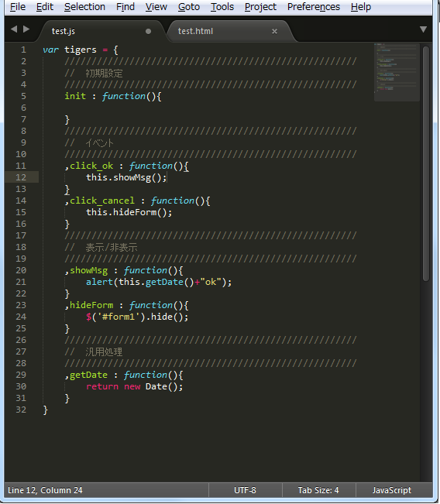Viewport: 440px width, 504px height.
Task: Switch to the test.html tab
Action: (x=230, y=31)
